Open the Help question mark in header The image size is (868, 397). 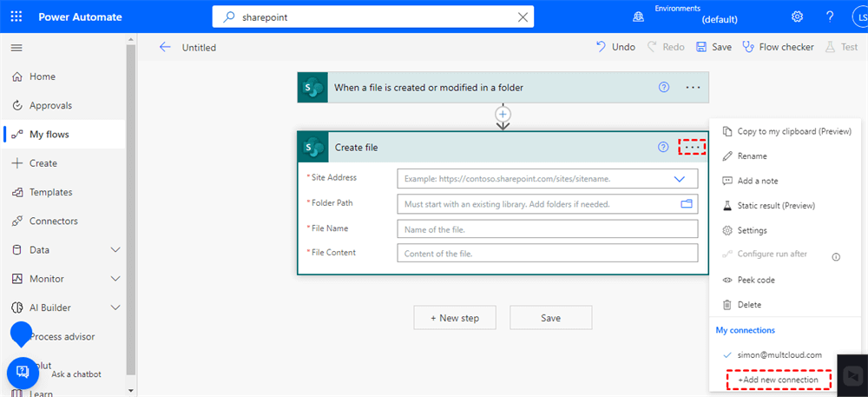click(829, 17)
